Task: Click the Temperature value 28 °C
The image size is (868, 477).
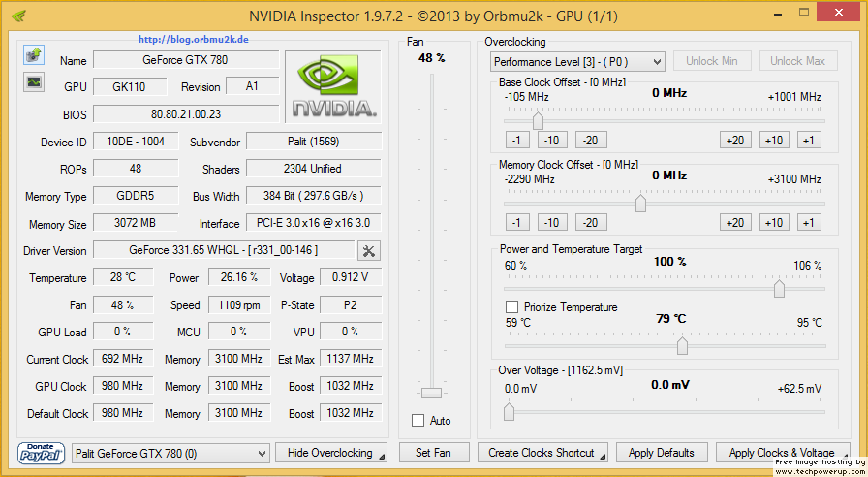Action: coord(123,277)
